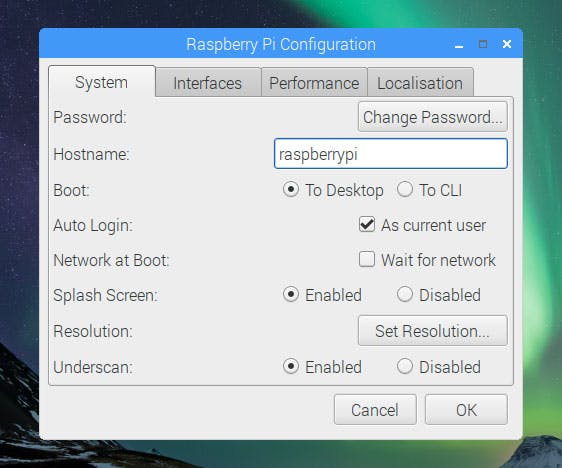Select the System tab
Screen dimensions: 562x468
tap(102, 82)
